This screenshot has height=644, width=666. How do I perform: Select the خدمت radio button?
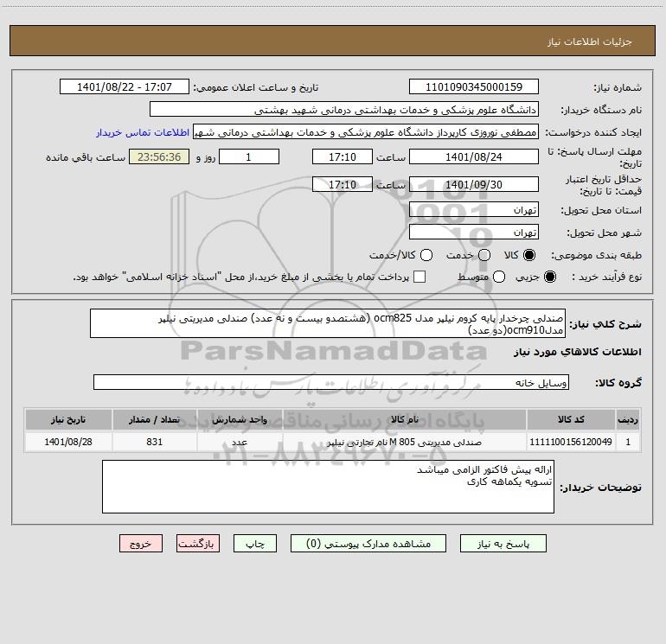484,255
